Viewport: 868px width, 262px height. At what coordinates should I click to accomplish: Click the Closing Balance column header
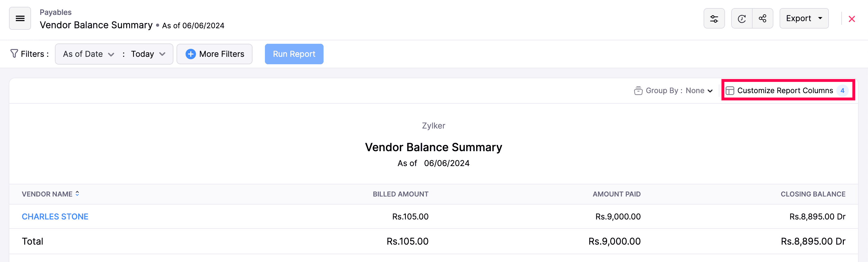(x=812, y=194)
